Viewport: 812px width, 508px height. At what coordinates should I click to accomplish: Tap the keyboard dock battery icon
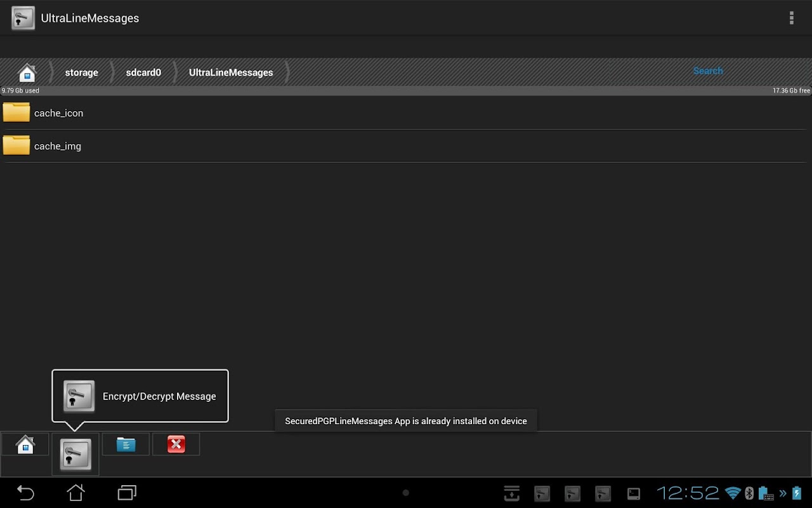tap(766, 493)
